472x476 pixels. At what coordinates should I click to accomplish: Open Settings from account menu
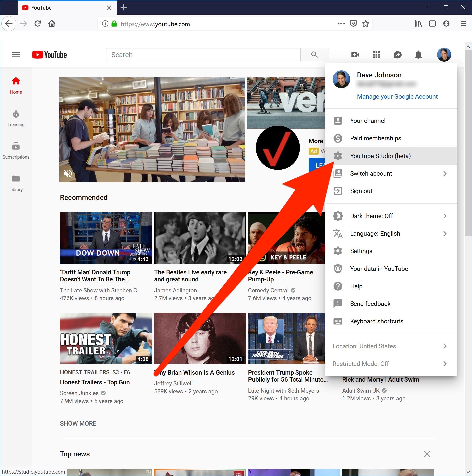coord(391,251)
